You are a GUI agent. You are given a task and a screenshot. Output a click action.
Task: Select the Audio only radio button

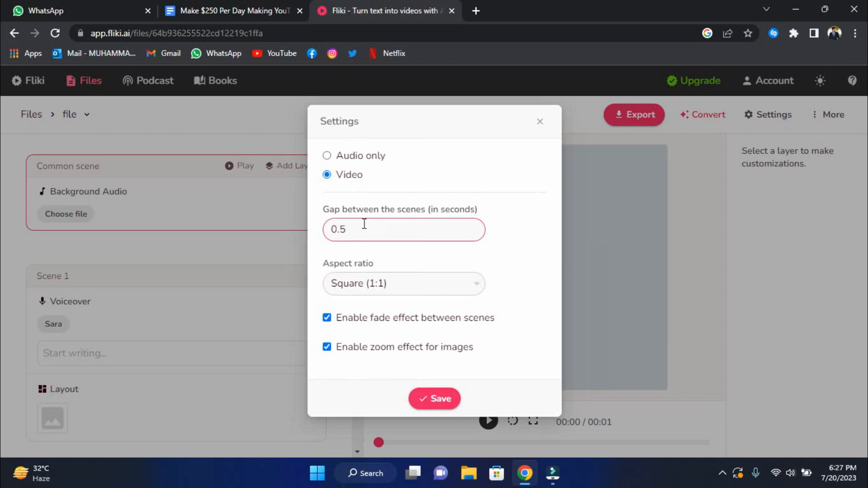point(327,155)
